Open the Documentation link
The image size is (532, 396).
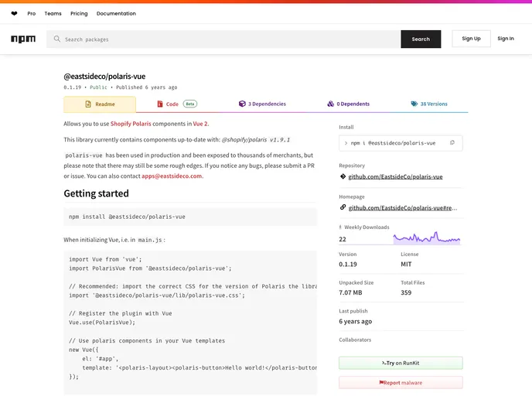pos(116,14)
